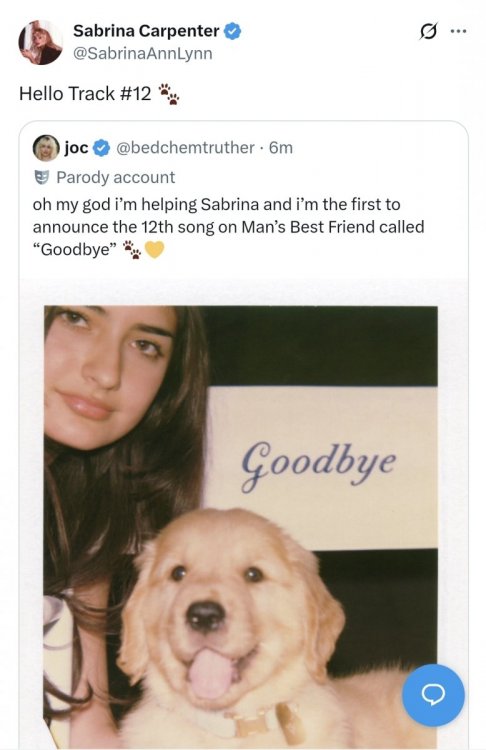
Task: Open Sabrina Carpenter's profile picture
Action: pos(40,43)
